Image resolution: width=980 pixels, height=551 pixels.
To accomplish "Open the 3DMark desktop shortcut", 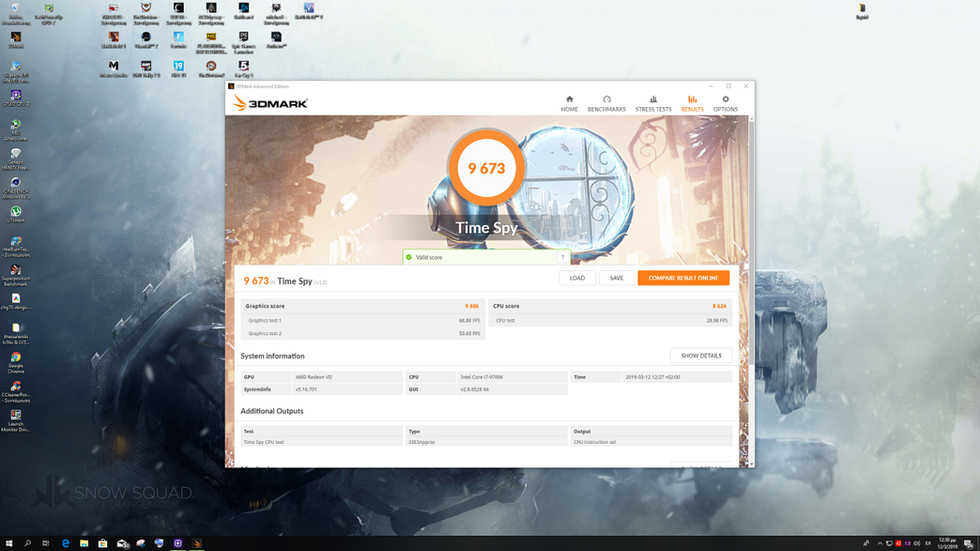I will click(x=15, y=40).
